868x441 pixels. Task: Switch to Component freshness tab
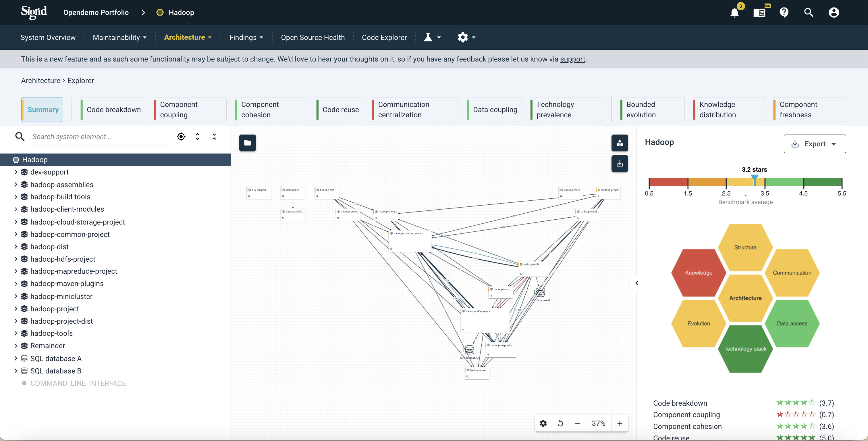(810, 110)
